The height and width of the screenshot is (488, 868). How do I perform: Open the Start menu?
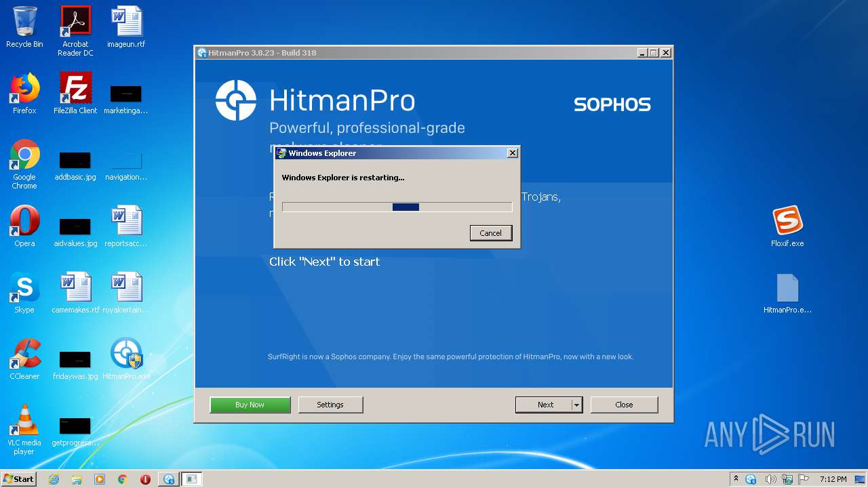18,479
